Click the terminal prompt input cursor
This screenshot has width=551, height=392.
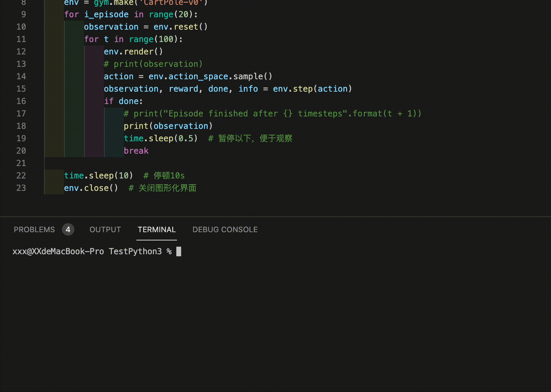[179, 251]
